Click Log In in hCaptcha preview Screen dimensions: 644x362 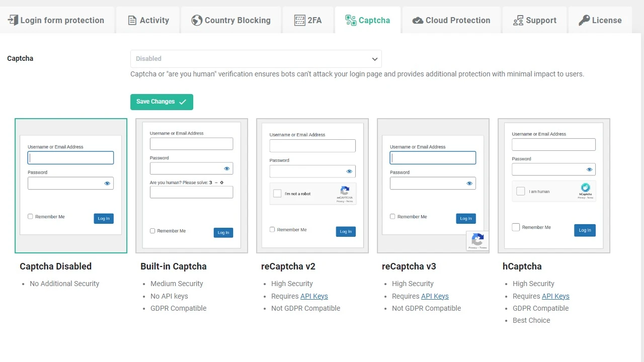pyautogui.click(x=585, y=230)
